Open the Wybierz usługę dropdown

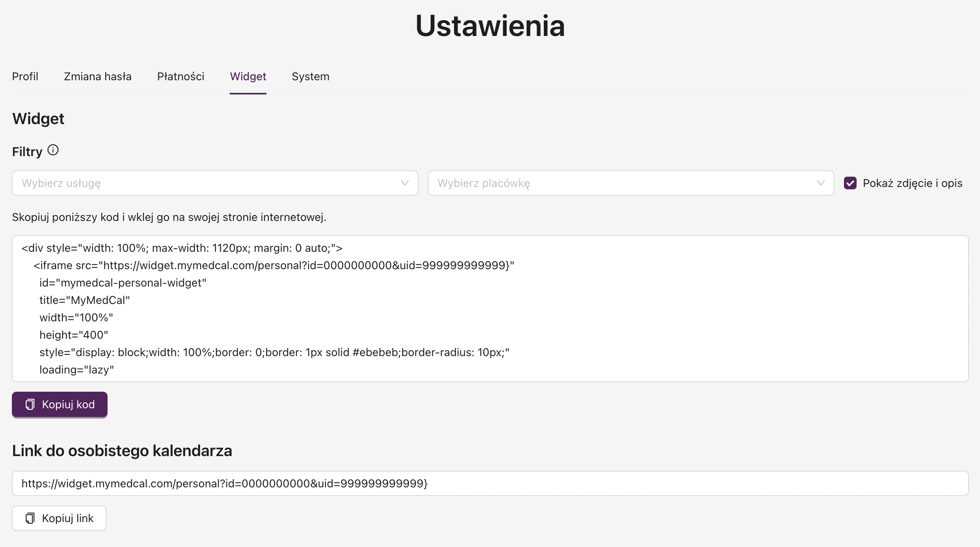pos(215,183)
